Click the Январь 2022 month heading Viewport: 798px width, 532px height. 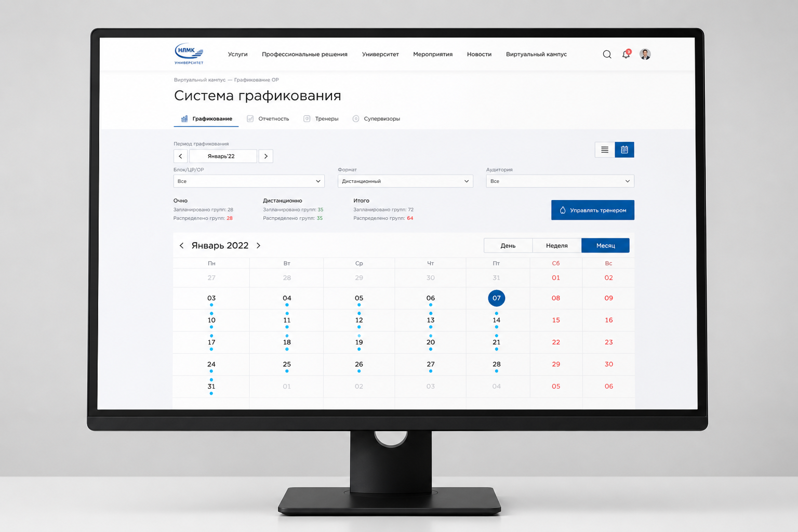pyautogui.click(x=220, y=245)
